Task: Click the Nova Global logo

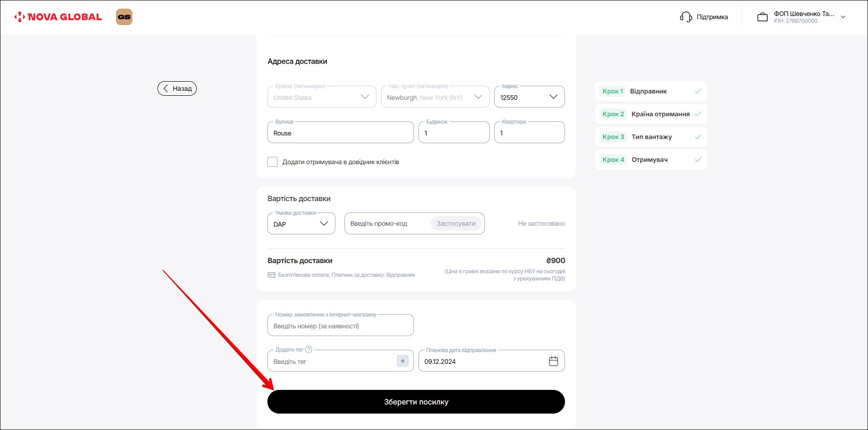Action: coord(58,17)
